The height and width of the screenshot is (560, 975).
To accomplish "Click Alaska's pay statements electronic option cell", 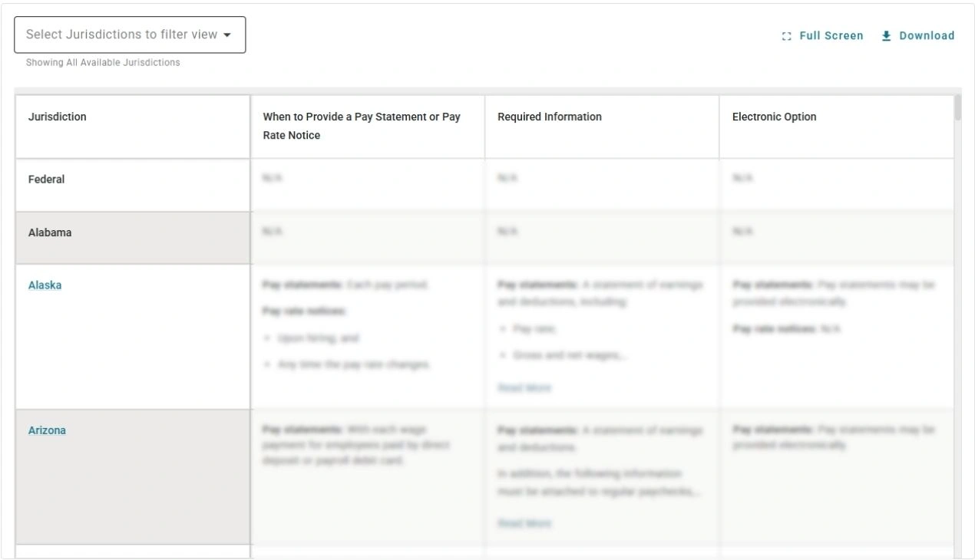I will [837, 292].
